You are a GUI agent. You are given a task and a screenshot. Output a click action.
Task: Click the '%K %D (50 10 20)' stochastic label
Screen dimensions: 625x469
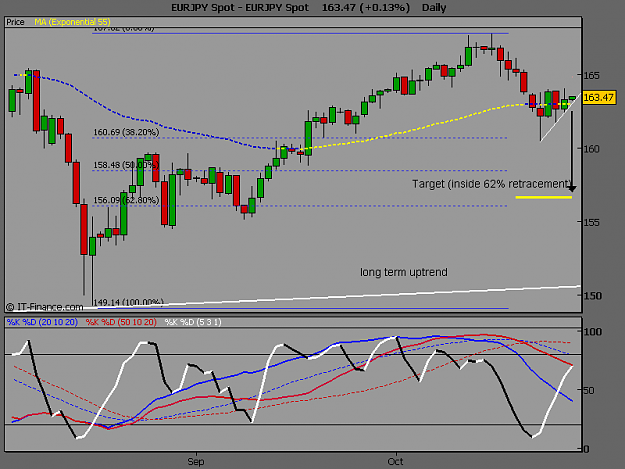pos(121,322)
